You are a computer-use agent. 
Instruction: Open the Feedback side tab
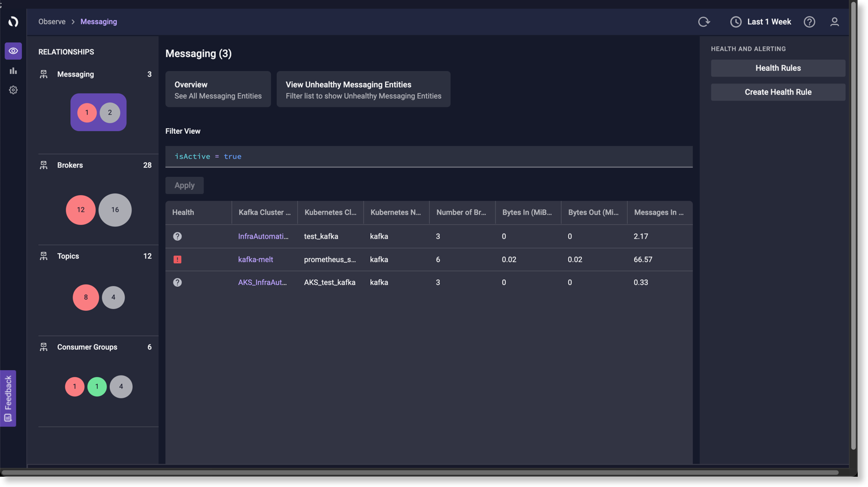[x=8, y=398]
